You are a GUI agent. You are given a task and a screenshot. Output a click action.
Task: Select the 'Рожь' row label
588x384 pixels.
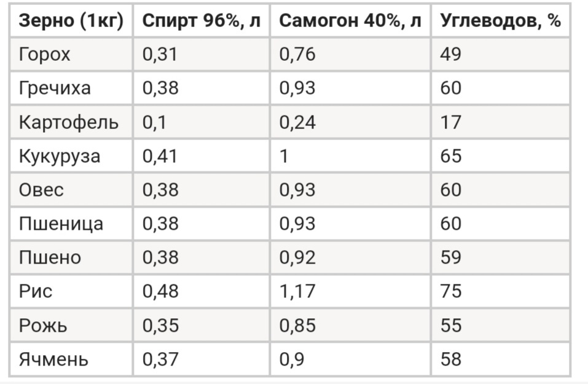(x=43, y=326)
